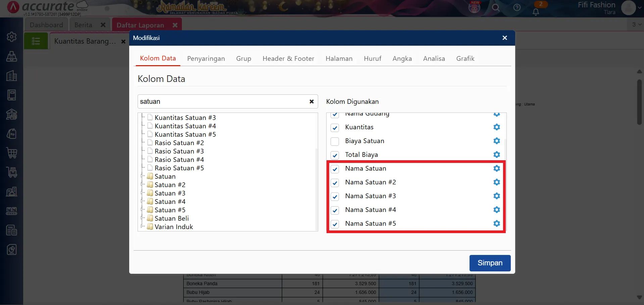Uncheck the Nama Satuan #5 column
This screenshot has width=644, height=305.
point(335,224)
